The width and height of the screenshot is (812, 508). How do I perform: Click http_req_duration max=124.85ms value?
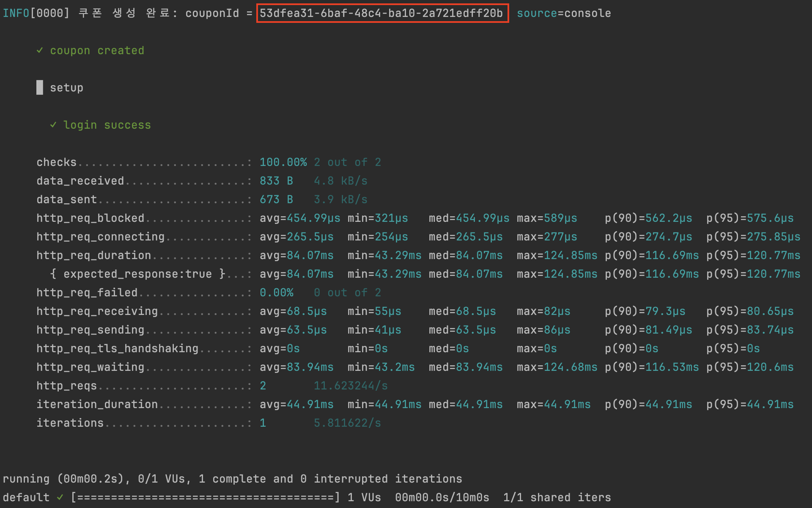tap(557, 255)
